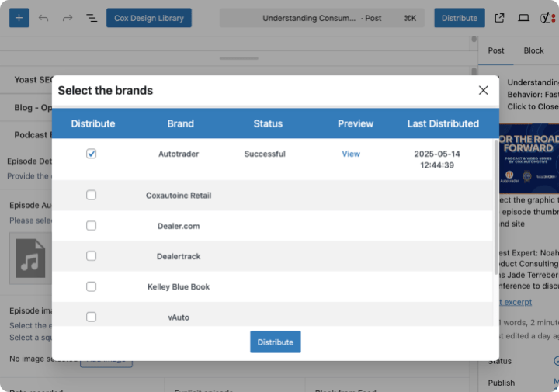
Task: Click the Distribute button in the dialog
Action: click(x=275, y=342)
